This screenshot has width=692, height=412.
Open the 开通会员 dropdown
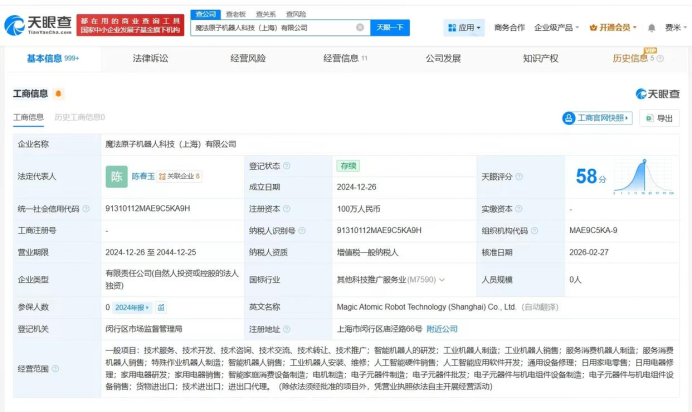point(613,28)
